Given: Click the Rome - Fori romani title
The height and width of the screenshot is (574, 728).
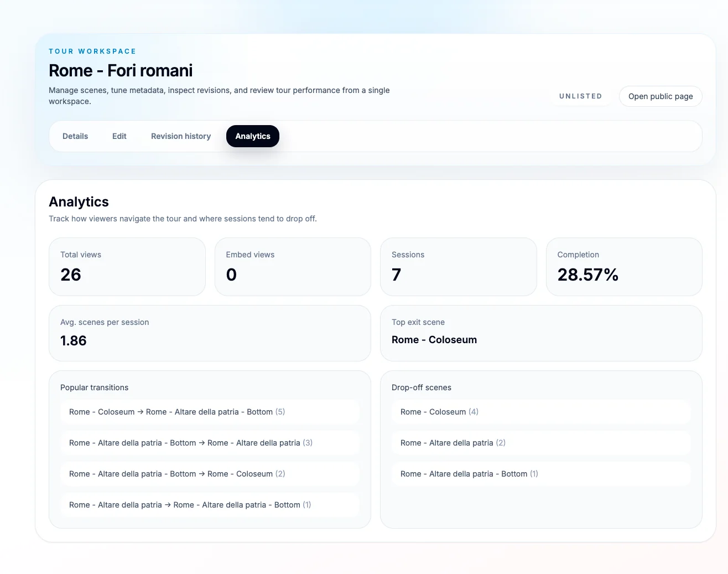Looking at the screenshot, I should [121, 71].
